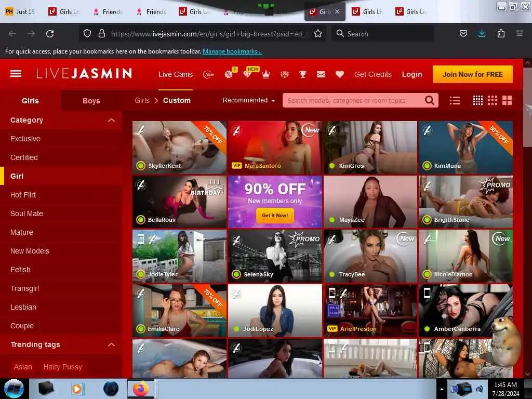Screen dimensions: 532x399
Task: Switch to list view layout
Action: [x=455, y=100]
